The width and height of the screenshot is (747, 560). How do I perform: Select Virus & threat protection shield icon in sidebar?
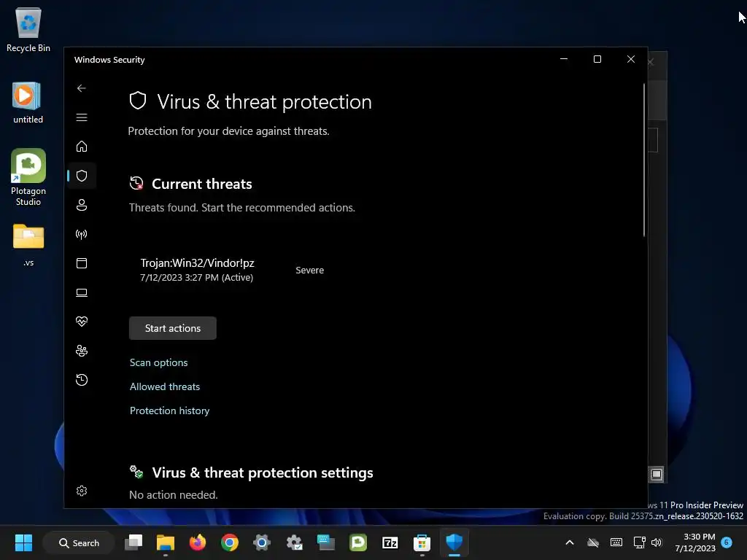pos(82,176)
